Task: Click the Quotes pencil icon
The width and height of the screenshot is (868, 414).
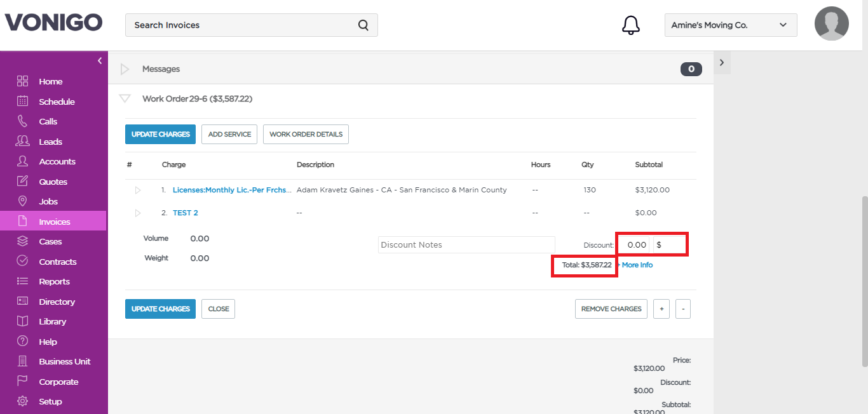Action: pos(23,181)
